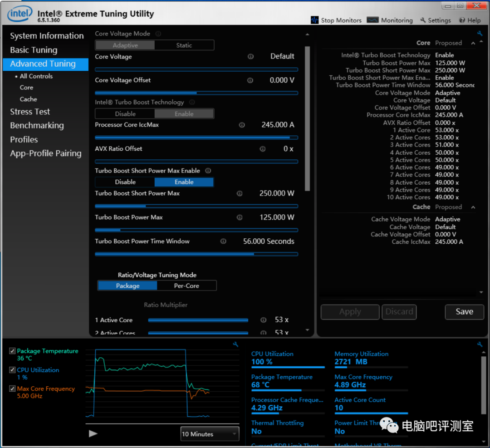Click info icon beside Core Voltage Offset
The width and height of the screenshot is (490, 448).
250,80
